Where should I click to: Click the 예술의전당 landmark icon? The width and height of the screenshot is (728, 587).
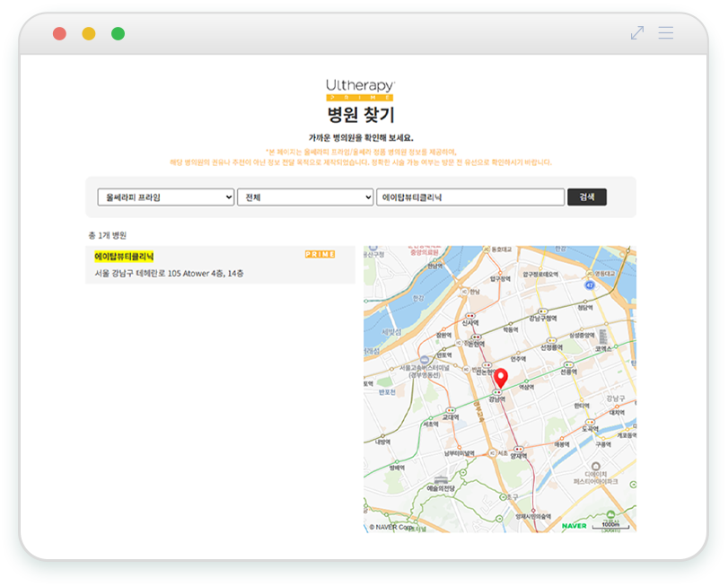[x=439, y=480]
